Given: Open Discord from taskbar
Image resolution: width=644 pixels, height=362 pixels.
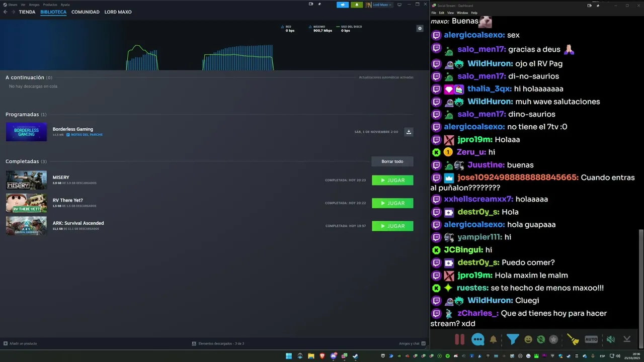Looking at the screenshot, I should coord(333,356).
